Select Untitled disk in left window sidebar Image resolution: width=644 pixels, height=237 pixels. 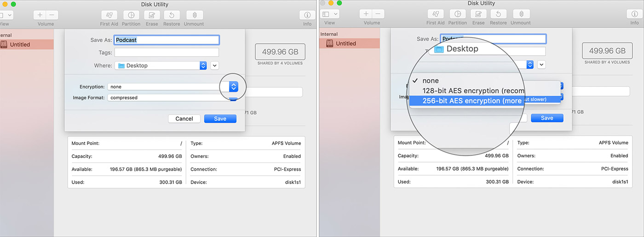(x=27, y=45)
